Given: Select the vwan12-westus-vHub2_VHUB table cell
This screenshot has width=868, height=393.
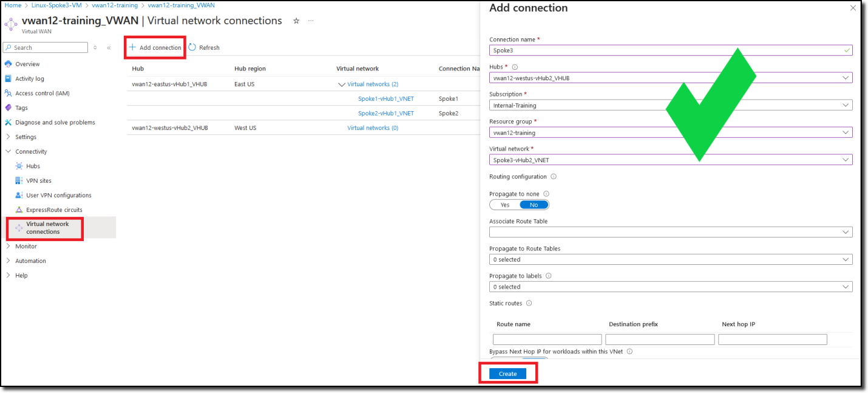Looking at the screenshot, I should 170,128.
